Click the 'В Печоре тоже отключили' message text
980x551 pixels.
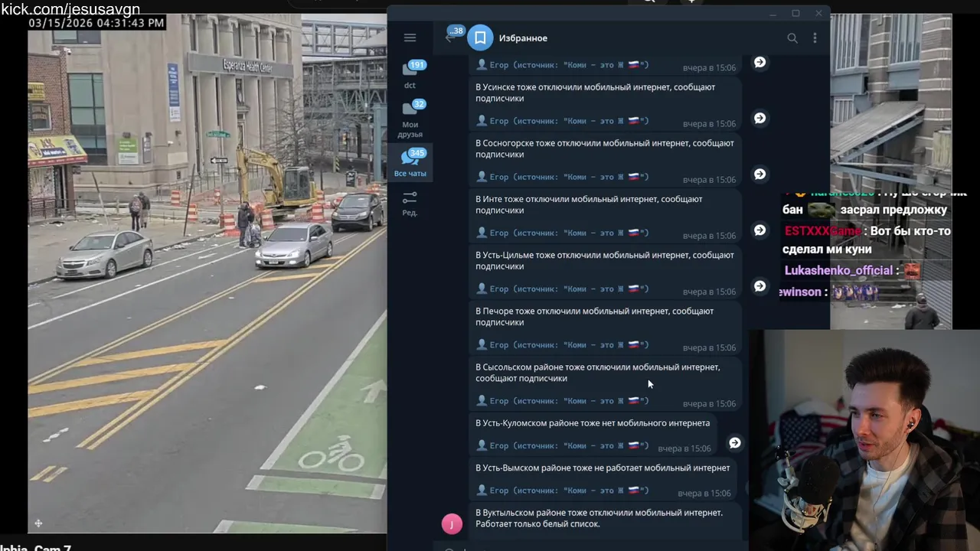(594, 316)
